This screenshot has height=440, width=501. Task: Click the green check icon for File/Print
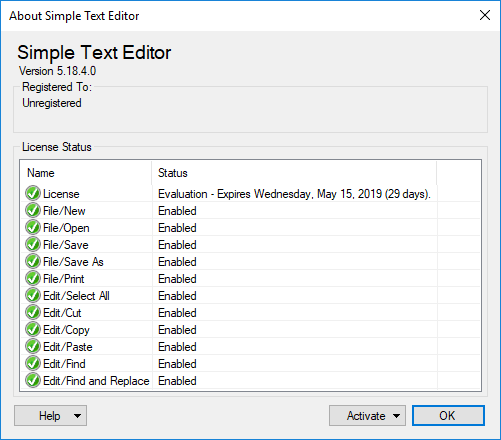coord(33,278)
